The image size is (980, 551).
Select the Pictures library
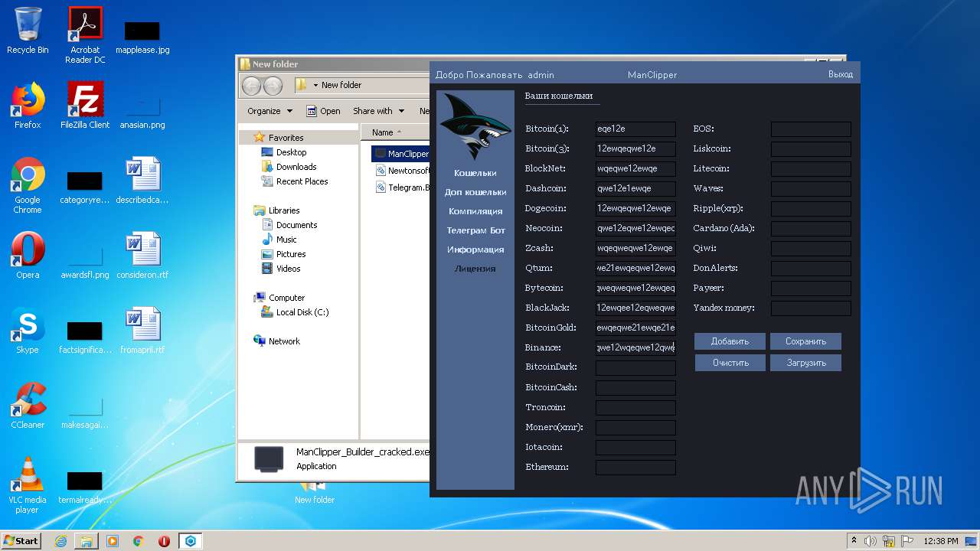click(283, 254)
